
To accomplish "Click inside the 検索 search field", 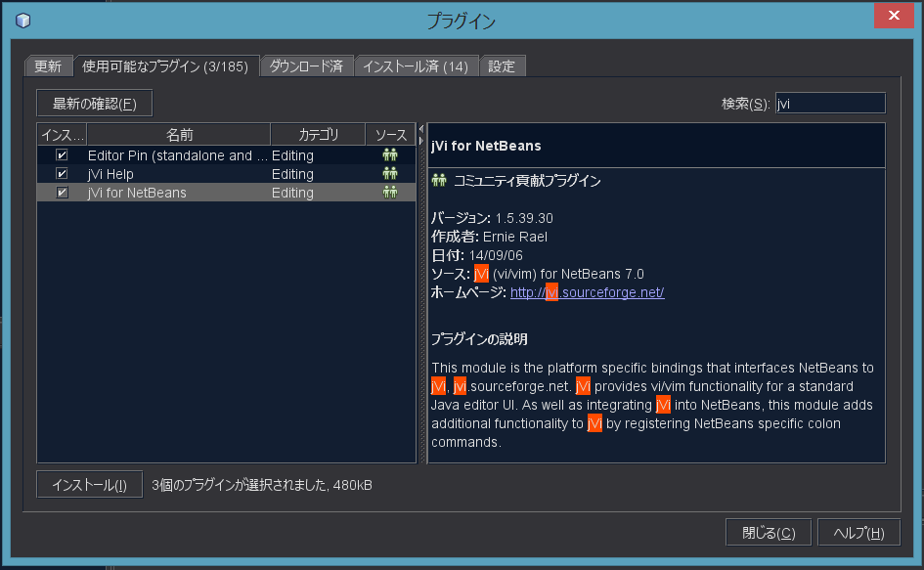I will click(x=829, y=102).
